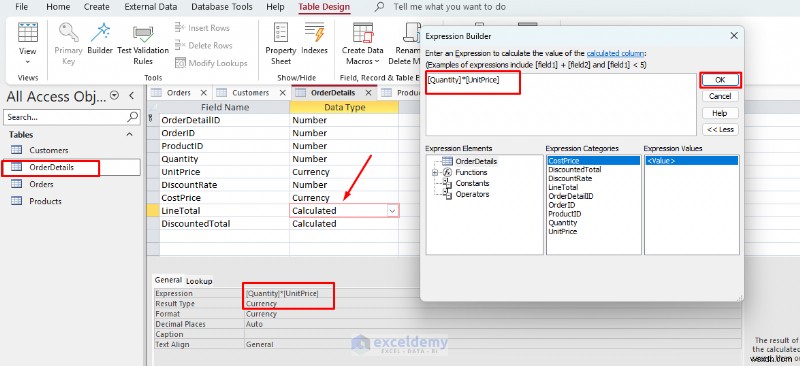Click Cancel in Expression Builder
Screen dimensions: 800x366
(x=720, y=96)
